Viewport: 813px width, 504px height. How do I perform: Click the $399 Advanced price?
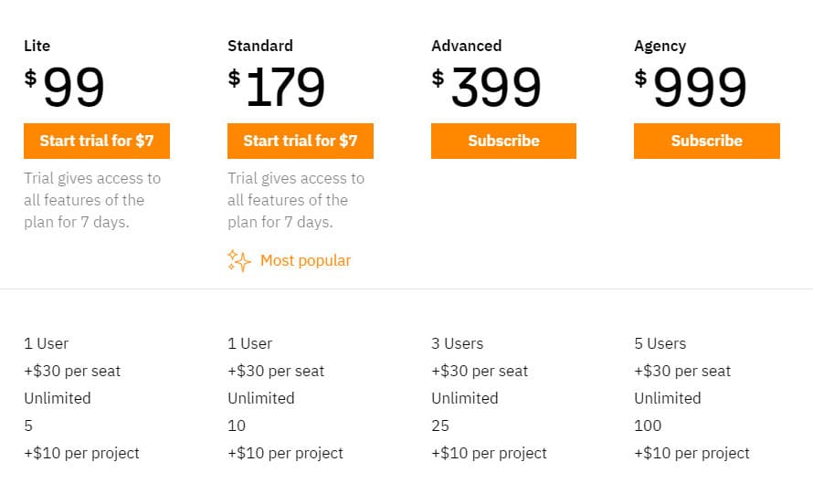486,87
